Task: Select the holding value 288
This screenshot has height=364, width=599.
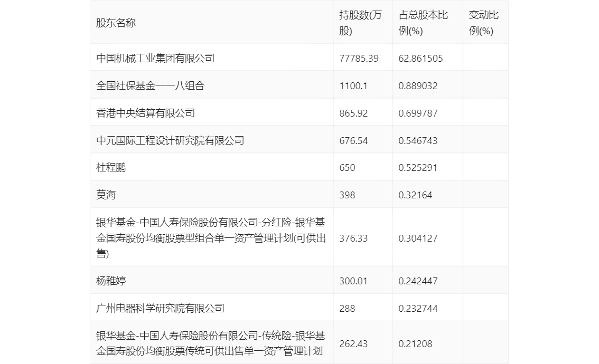Action: [347, 309]
